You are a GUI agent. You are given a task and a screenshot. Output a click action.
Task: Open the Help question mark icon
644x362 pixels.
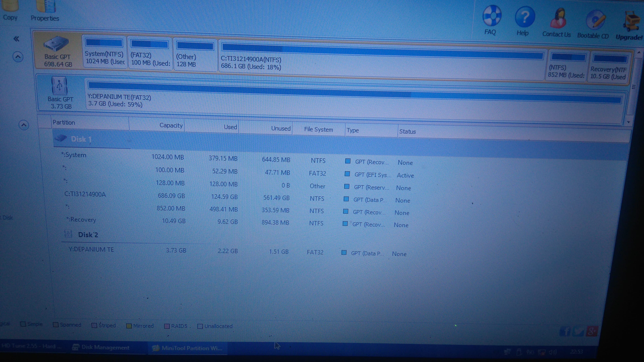tap(525, 17)
